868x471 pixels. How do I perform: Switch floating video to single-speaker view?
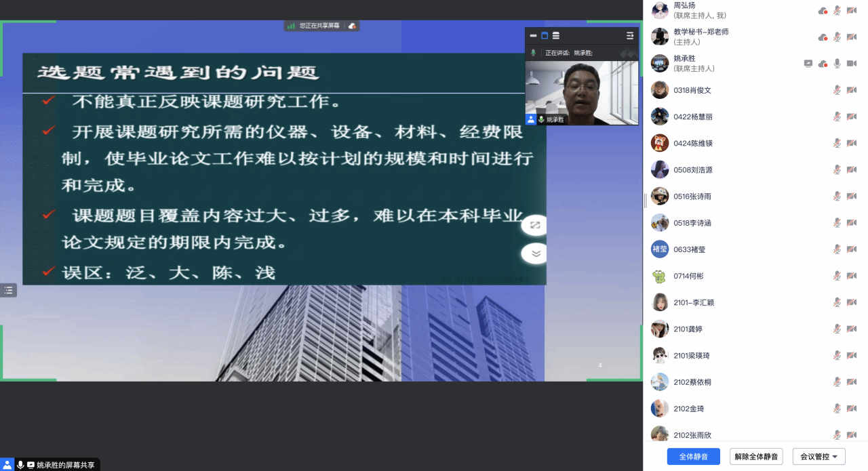click(545, 35)
